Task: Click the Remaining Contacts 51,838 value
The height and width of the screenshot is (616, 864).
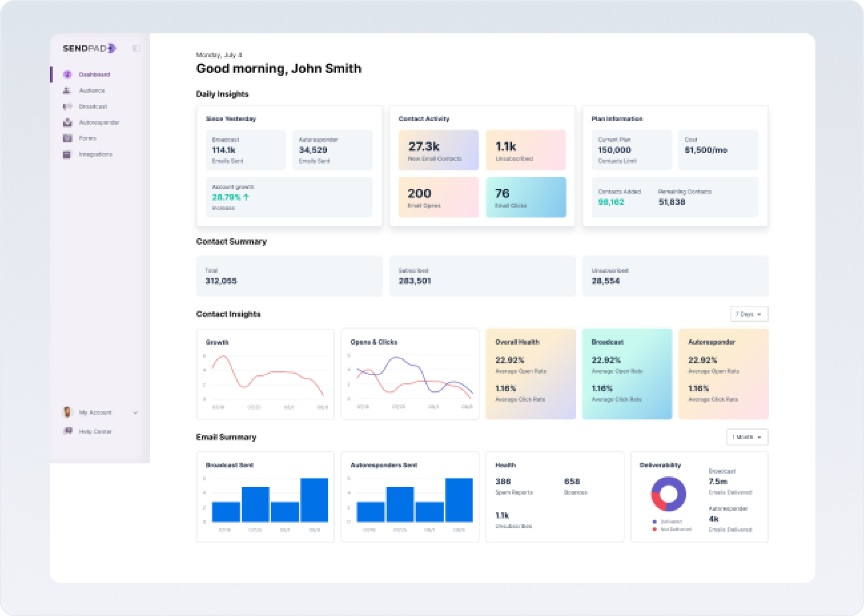Action: pyautogui.click(x=671, y=202)
